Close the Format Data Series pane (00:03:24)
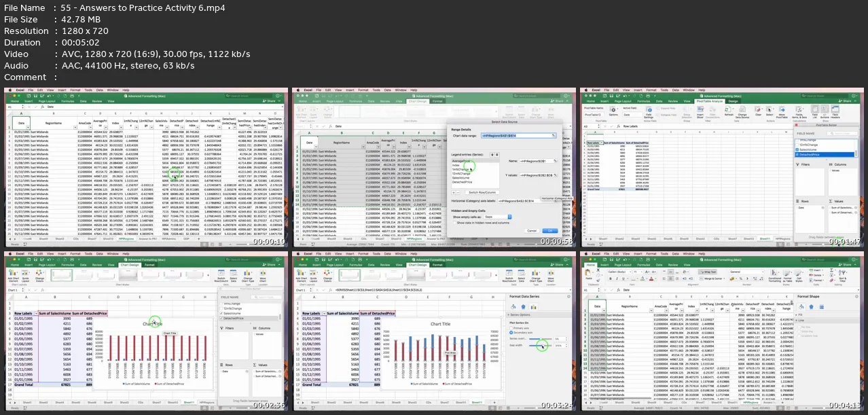The height and width of the screenshot is (415, 868). (568, 296)
